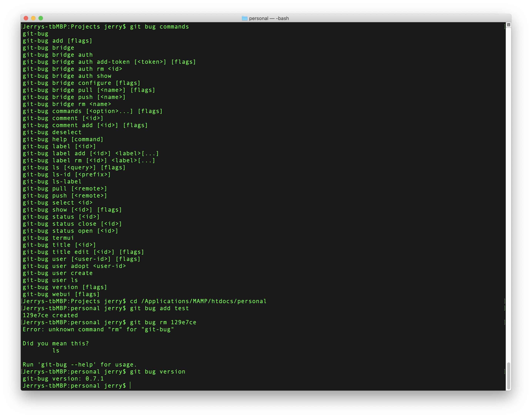Click the 'git-bug bridge auth show' line
Screen dimensions: 532x418
click(x=67, y=76)
